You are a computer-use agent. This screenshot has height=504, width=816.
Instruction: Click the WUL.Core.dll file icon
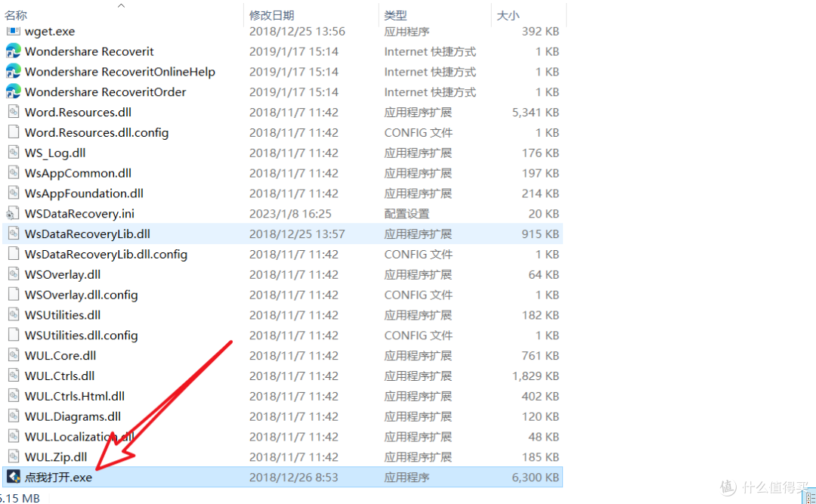(14, 356)
